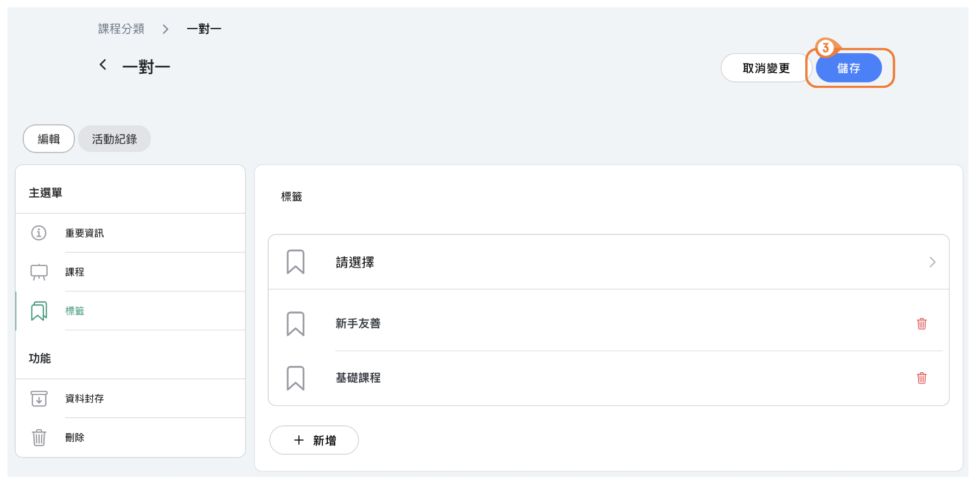
Task: Click the bookmark icon beside 基礎課程
Action: (296, 378)
